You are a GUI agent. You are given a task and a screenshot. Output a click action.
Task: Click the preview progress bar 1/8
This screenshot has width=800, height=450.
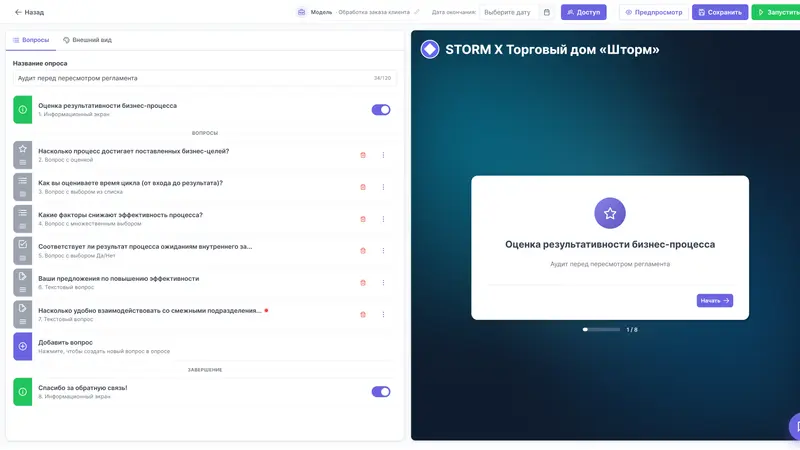(x=601, y=330)
